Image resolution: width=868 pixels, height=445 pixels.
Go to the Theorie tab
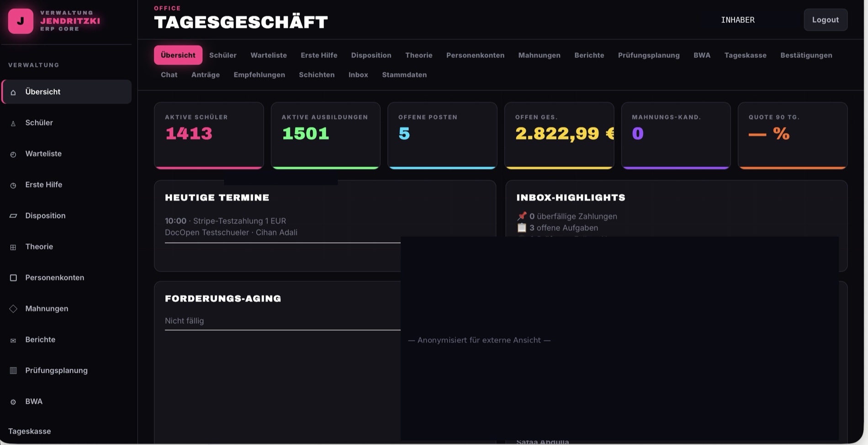click(x=418, y=55)
